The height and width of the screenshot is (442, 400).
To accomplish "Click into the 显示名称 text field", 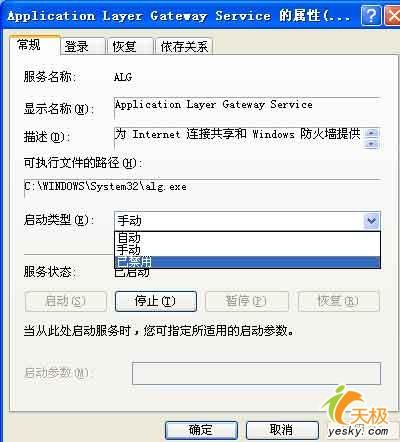I will click(x=247, y=108).
